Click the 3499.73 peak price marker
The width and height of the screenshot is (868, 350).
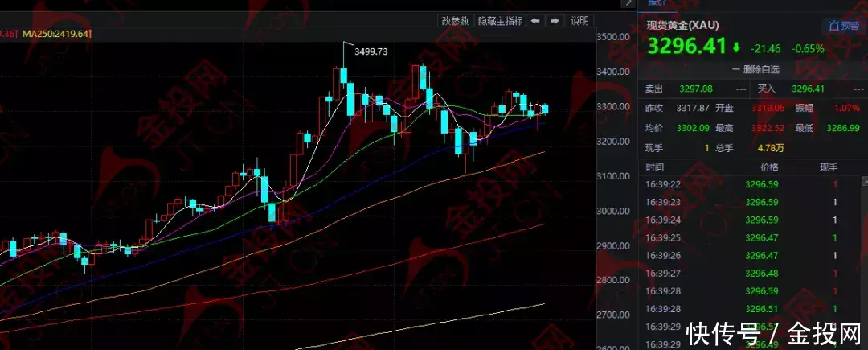(370, 51)
